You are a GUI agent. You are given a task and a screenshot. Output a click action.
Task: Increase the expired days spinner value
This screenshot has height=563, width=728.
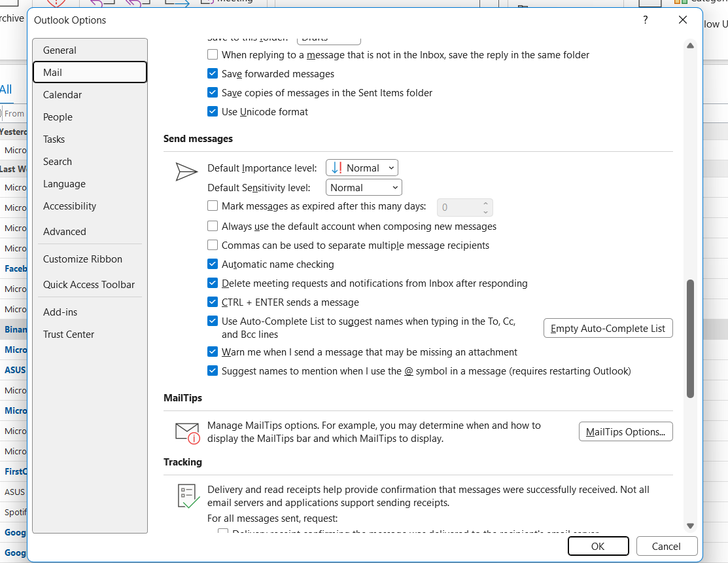tap(485, 204)
